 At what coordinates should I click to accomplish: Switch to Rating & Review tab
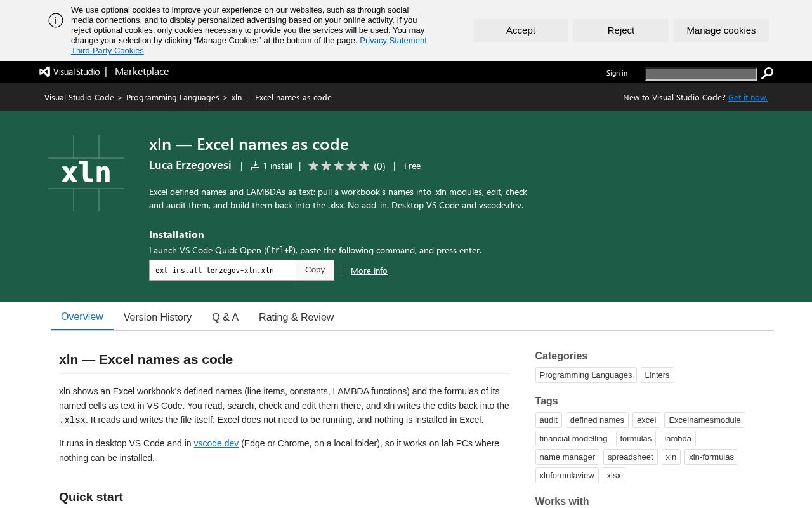pos(296,317)
